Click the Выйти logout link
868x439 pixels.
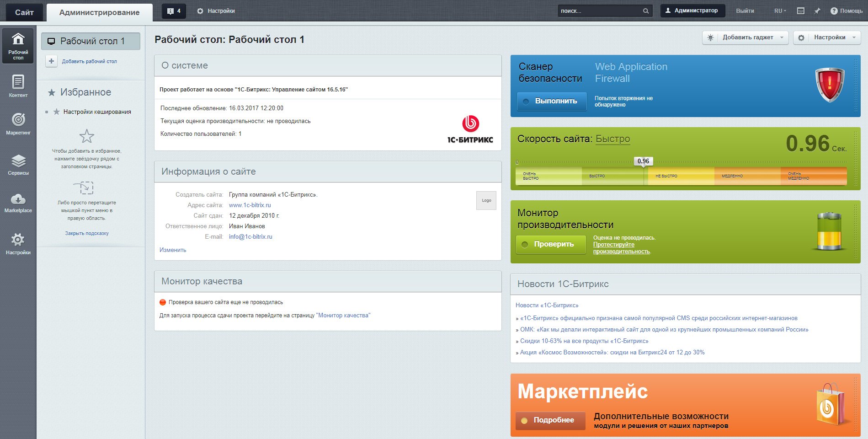click(x=745, y=11)
